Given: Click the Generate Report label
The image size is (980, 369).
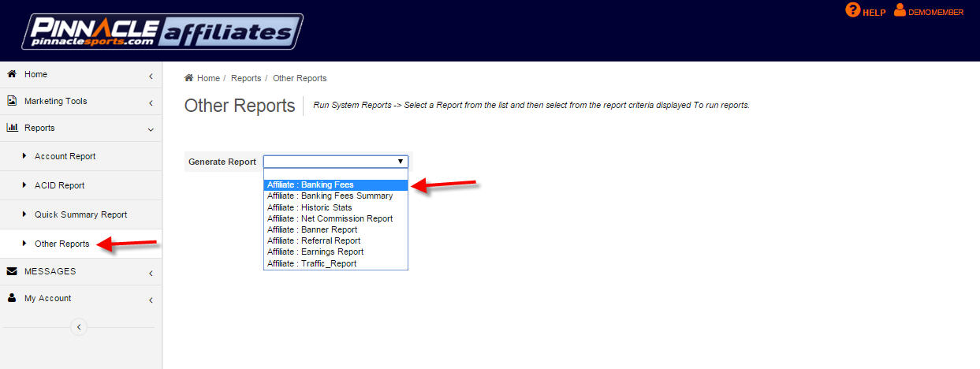Looking at the screenshot, I should (x=222, y=162).
